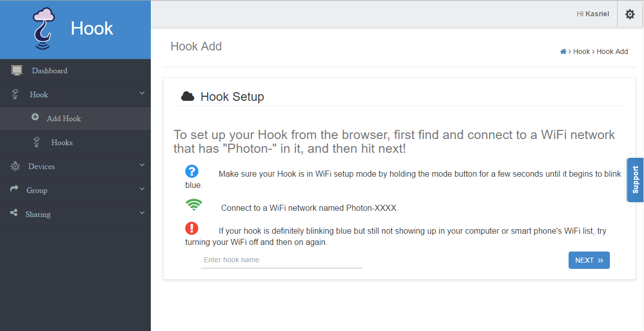Click the red exclamation warning icon
Image resolution: width=644 pixels, height=331 pixels.
coord(192,228)
